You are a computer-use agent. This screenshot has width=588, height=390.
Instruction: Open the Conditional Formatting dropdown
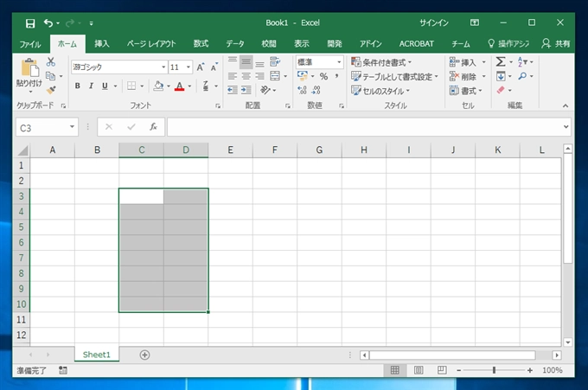381,62
